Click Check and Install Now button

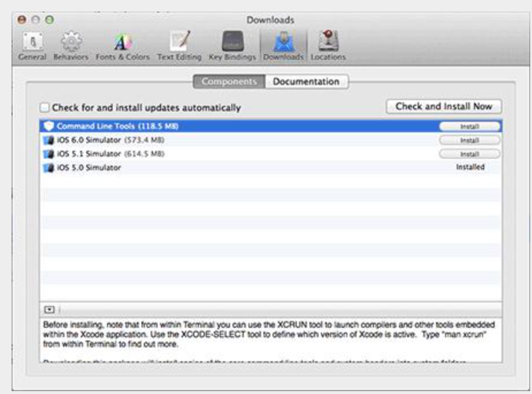444,106
